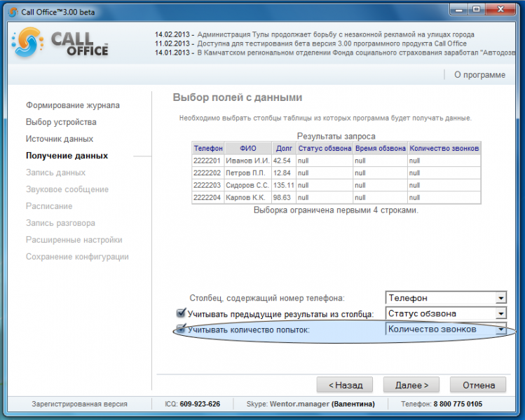Click news item dated 11.02.2013

311,43
